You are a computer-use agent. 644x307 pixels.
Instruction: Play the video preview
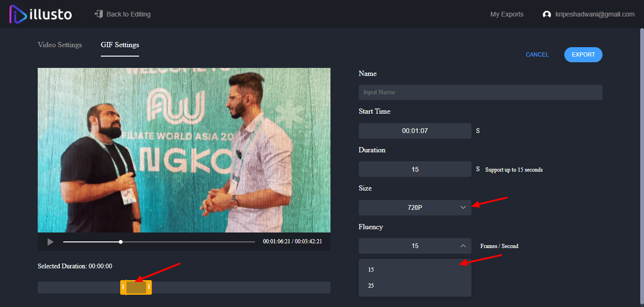click(x=50, y=242)
